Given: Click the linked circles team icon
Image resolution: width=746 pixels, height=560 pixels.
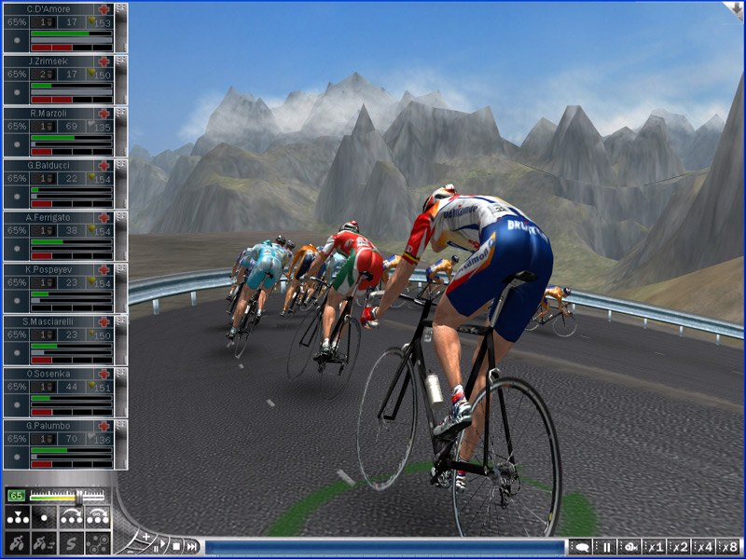Looking at the screenshot, I should click(97, 542).
